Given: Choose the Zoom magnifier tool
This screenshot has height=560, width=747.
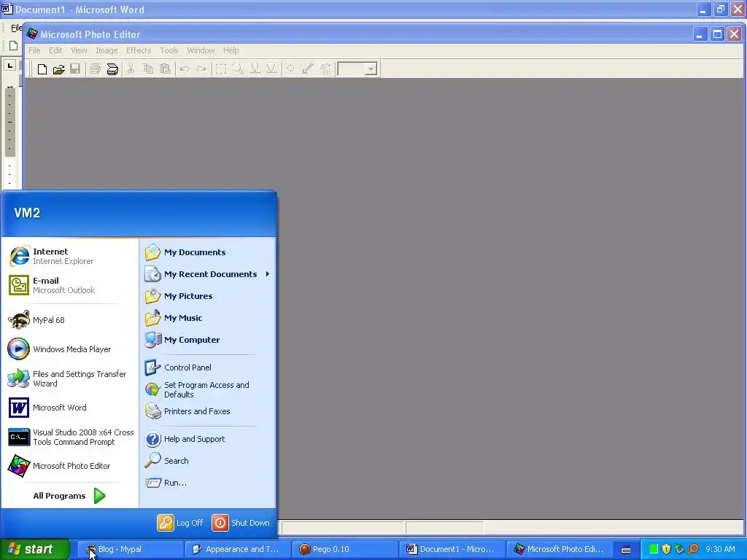Looking at the screenshot, I should 238,69.
